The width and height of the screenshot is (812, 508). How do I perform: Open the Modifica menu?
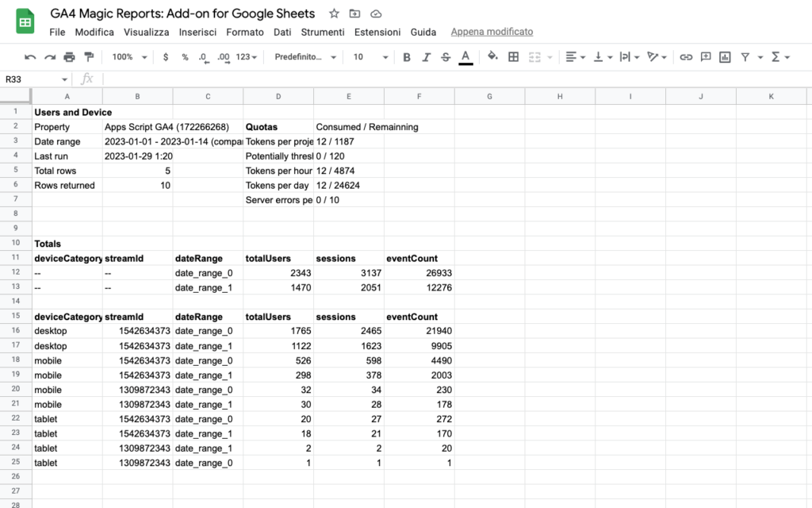coord(94,32)
